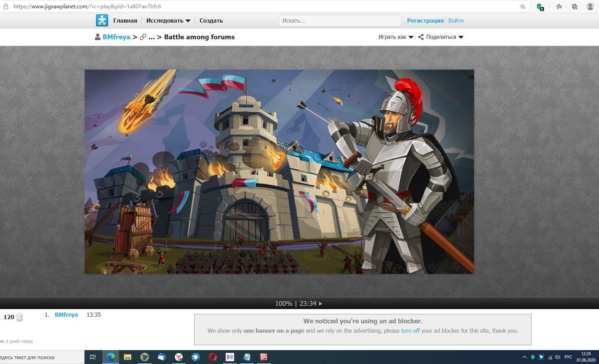Open the browser profile avatar
Viewport: 599px width, 364px height.
pyautogui.click(x=590, y=6)
